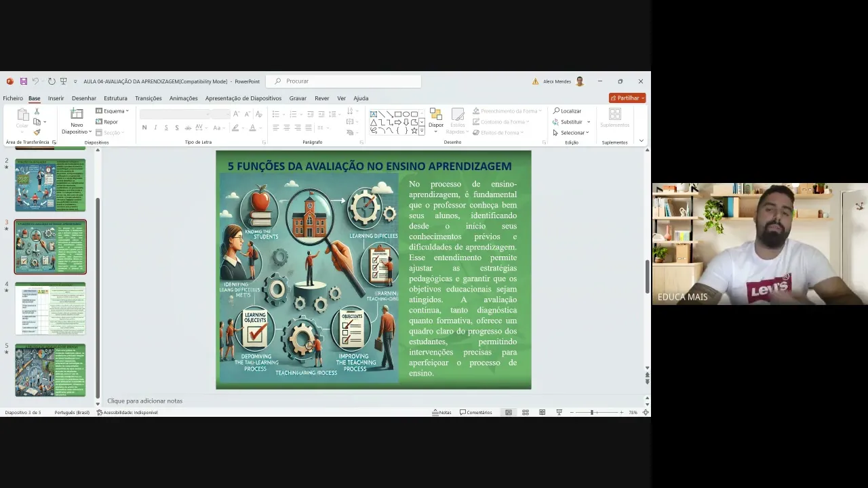Open the Ficheiro tab
Image resolution: width=868 pixels, height=488 pixels.
[13, 98]
